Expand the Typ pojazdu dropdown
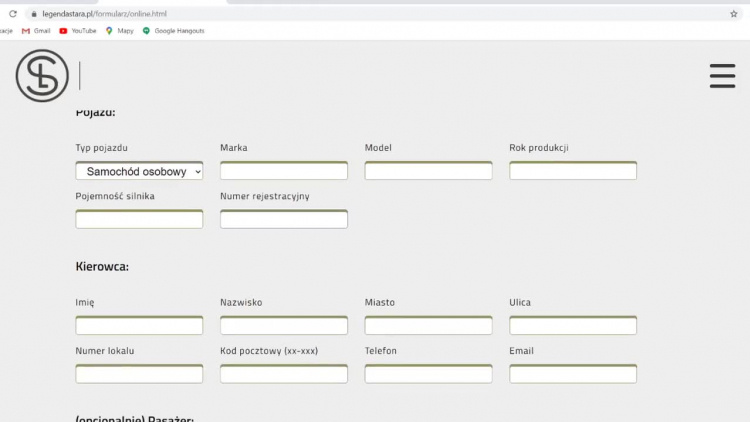 [x=139, y=171]
